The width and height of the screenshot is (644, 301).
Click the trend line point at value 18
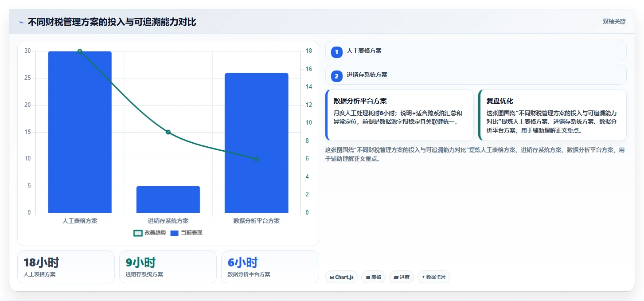pyautogui.click(x=80, y=51)
